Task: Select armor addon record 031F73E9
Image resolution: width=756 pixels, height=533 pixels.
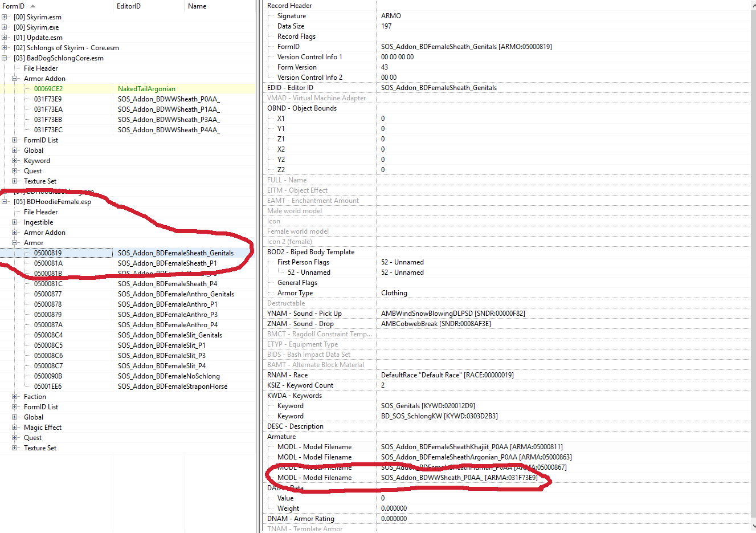Action: click(x=128, y=99)
